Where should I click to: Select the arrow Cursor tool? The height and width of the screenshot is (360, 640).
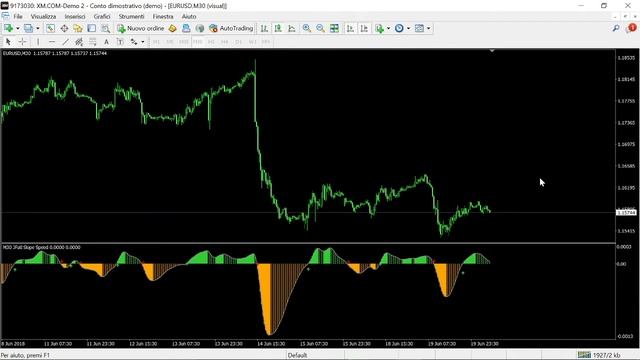(x=8, y=42)
